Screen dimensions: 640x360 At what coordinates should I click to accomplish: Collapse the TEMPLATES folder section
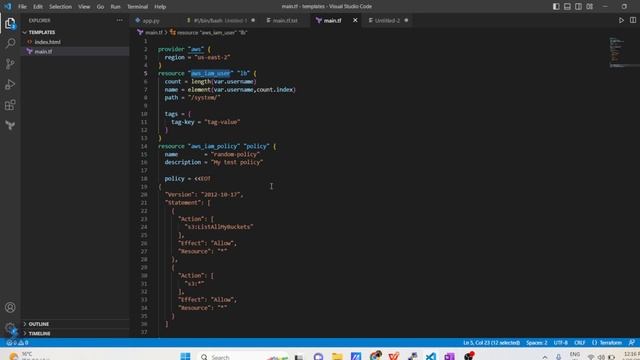[x=76, y=32]
